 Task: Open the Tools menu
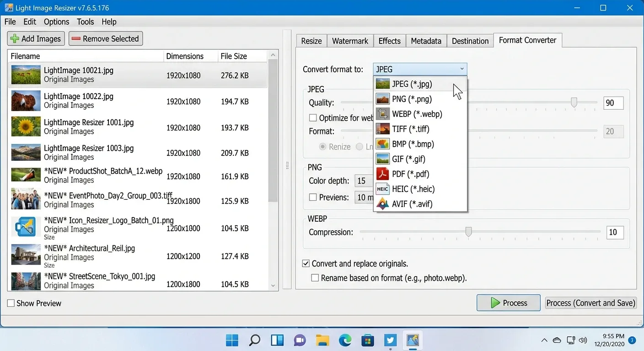click(x=86, y=22)
